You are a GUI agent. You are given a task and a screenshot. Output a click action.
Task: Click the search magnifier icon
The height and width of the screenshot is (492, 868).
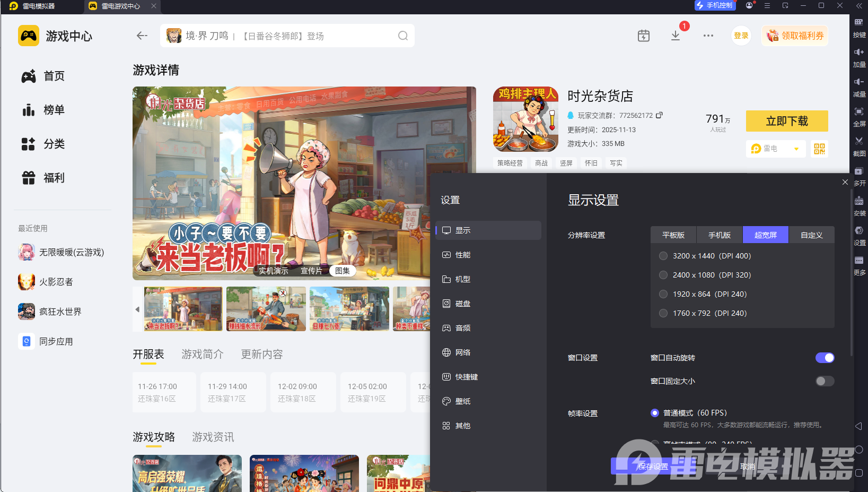pos(403,36)
